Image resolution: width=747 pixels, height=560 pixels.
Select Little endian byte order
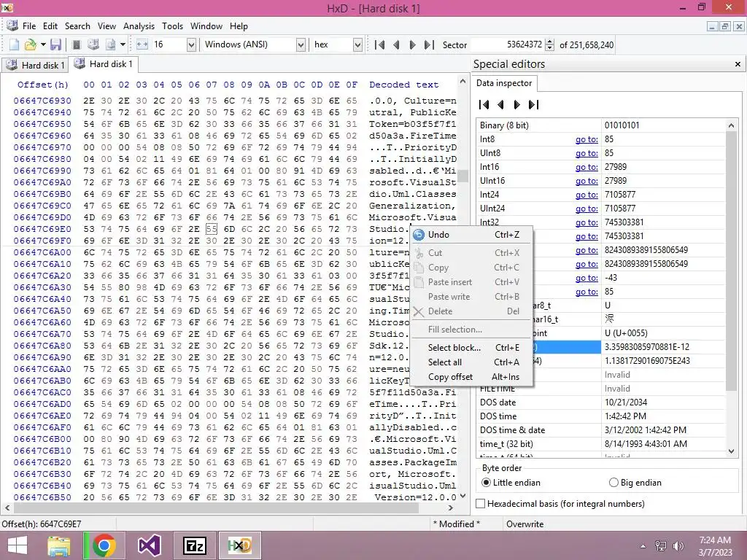point(511,483)
